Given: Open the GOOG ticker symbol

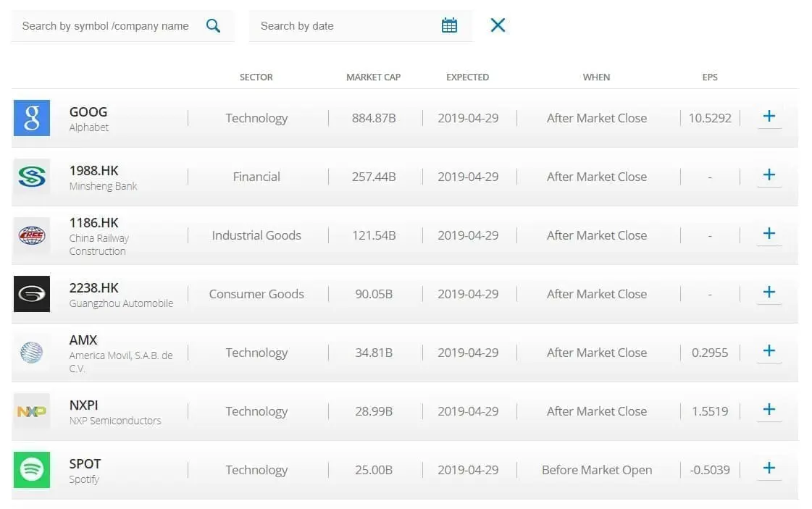Looking at the screenshot, I should point(88,112).
